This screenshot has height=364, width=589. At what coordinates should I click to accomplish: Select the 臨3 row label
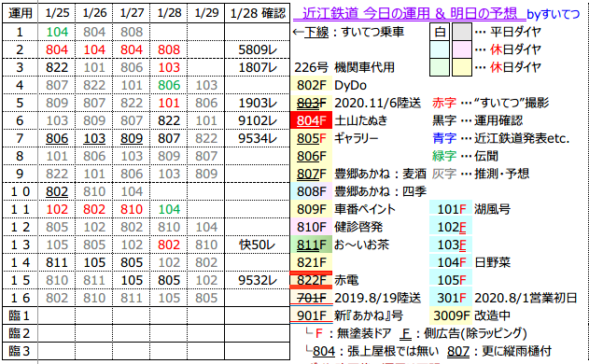(20, 351)
